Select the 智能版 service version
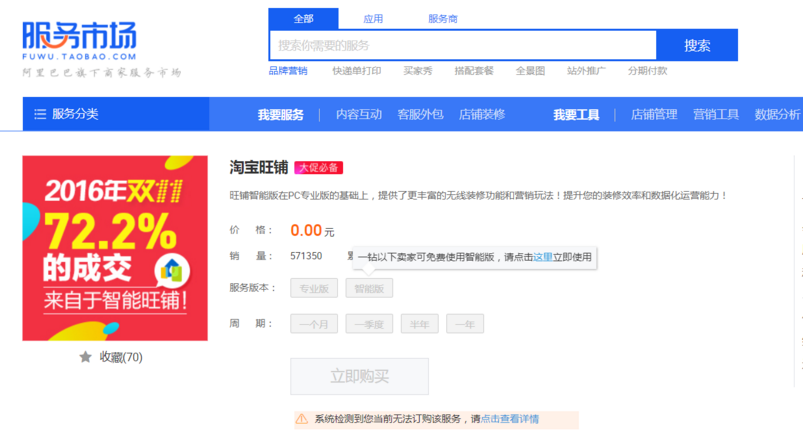The height and width of the screenshot is (443, 809). (369, 288)
